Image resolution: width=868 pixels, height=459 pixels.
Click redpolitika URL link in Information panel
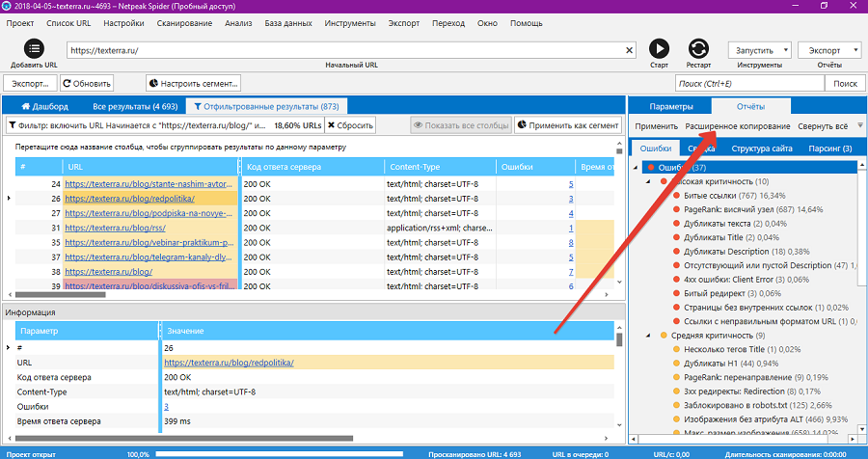[229, 363]
